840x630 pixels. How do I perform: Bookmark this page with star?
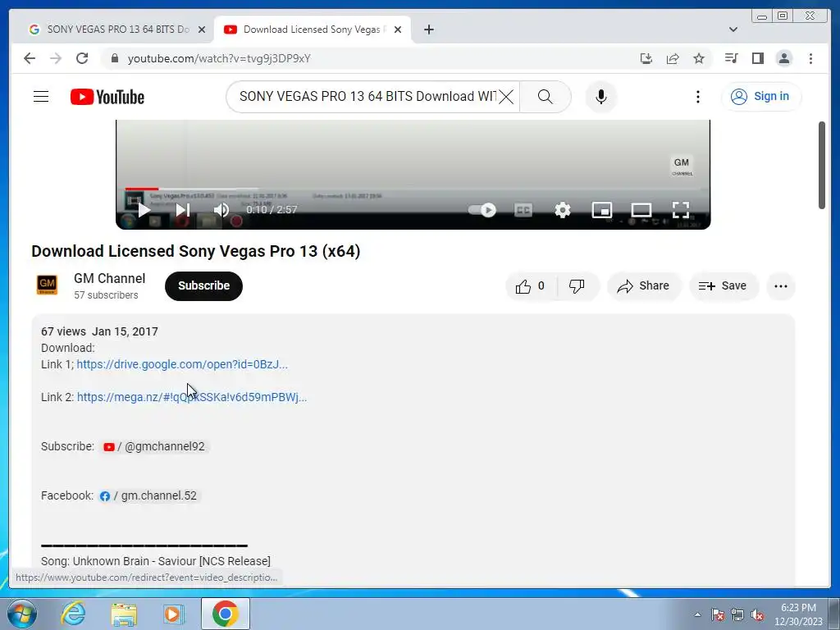(699, 58)
